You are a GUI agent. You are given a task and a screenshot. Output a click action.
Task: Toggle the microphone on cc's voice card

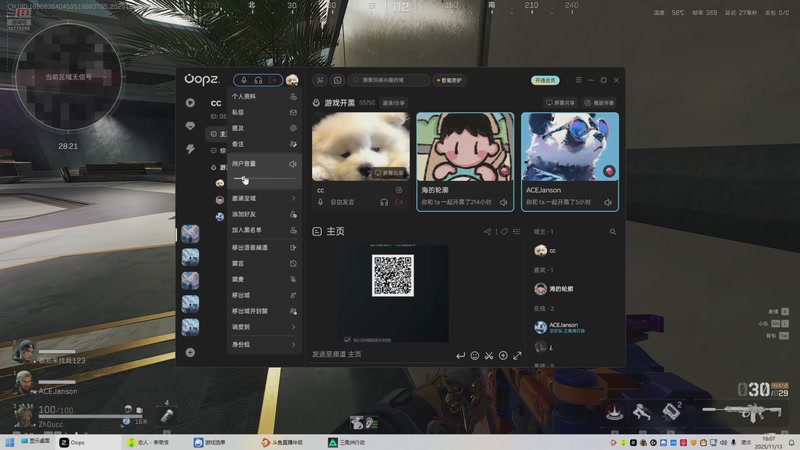tap(320, 203)
